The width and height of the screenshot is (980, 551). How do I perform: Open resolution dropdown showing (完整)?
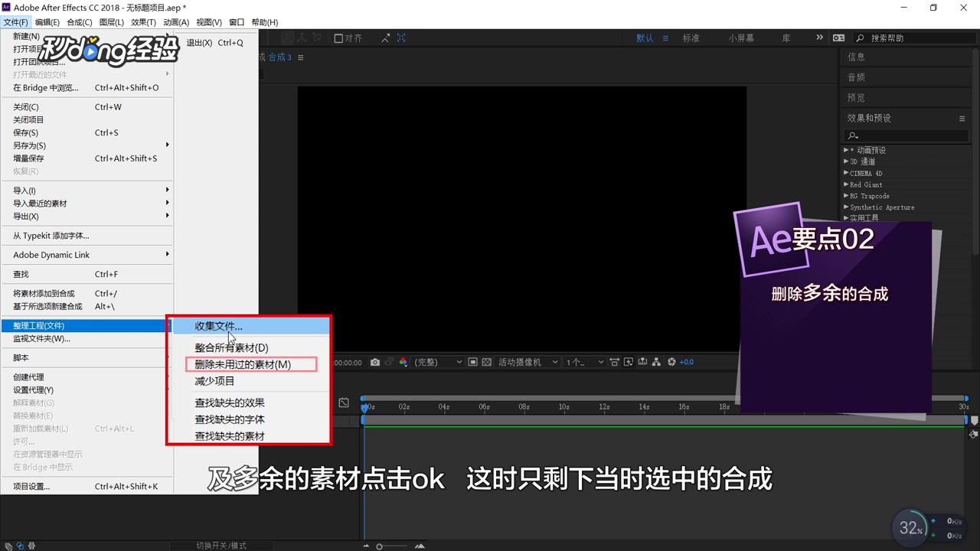coord(438,362)
